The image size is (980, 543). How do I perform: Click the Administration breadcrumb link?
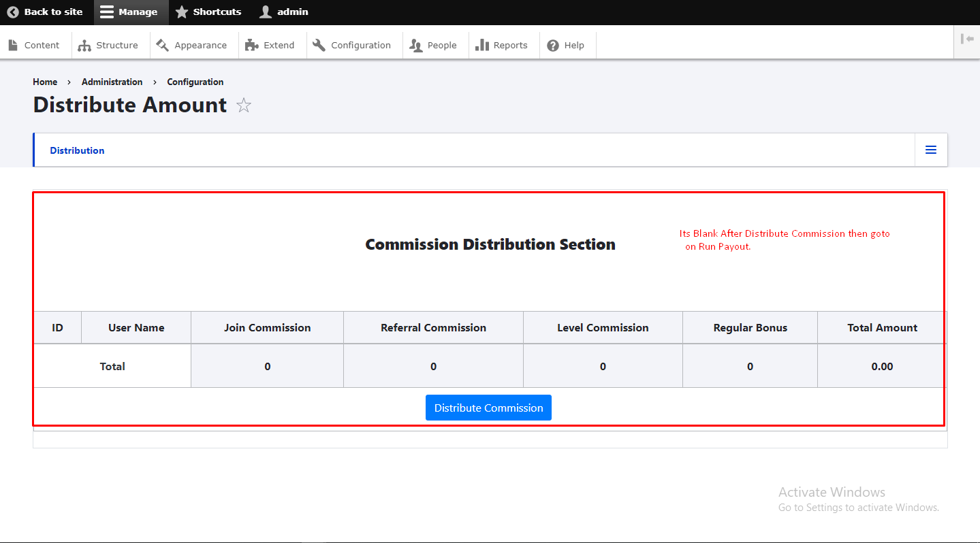coord(112,82)
